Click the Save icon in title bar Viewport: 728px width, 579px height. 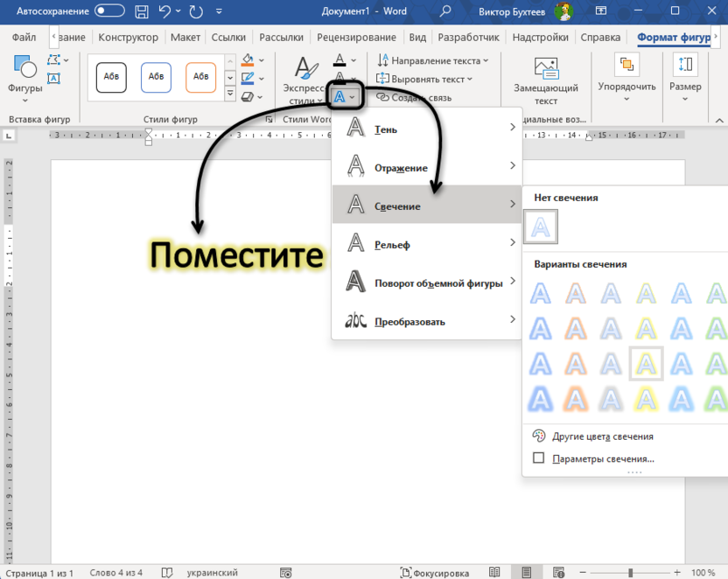[143, 11]
